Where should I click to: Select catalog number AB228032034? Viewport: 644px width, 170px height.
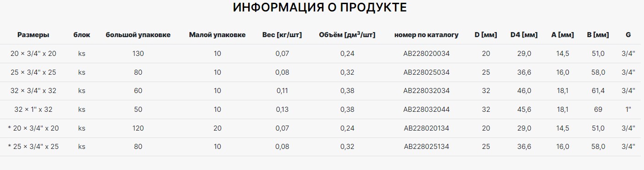(426, 91)
